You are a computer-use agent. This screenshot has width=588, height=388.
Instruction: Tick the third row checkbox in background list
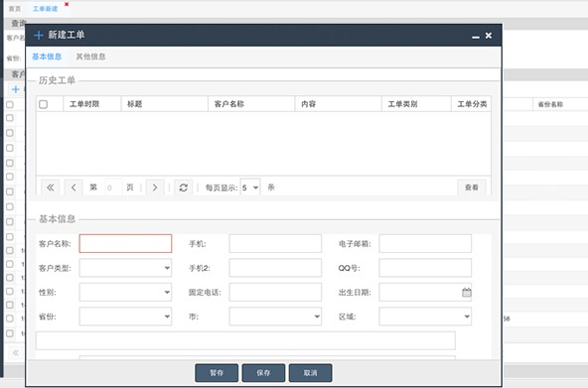click(10, 148)
